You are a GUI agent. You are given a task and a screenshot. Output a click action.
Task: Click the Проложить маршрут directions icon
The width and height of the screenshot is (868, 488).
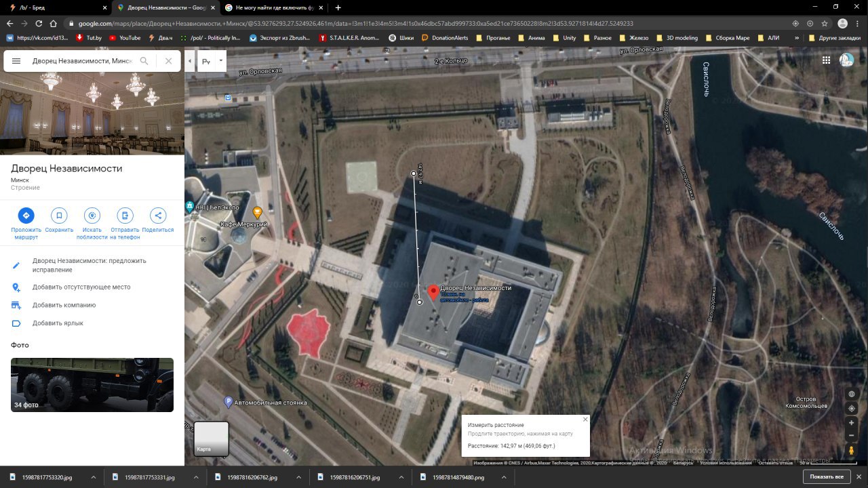(x=26, y=216)
